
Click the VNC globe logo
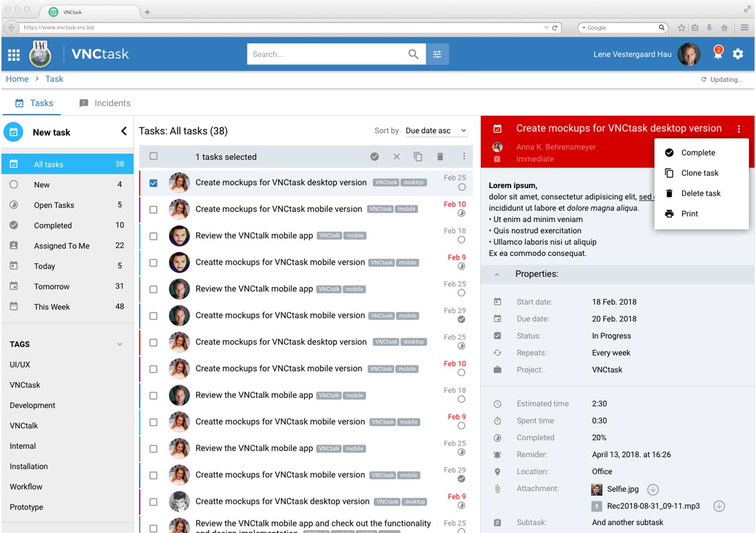tap(40, 54)
